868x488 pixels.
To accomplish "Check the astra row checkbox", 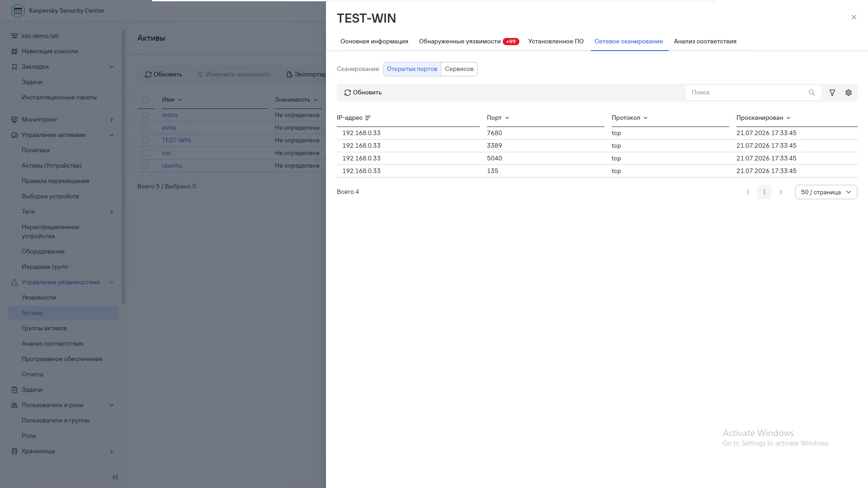I will click(x=145, y=128).
